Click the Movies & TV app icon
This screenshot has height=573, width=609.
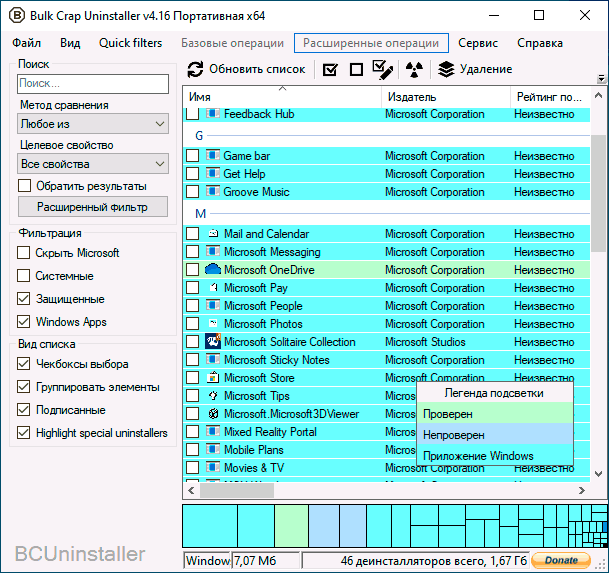[x=213, y=467]
